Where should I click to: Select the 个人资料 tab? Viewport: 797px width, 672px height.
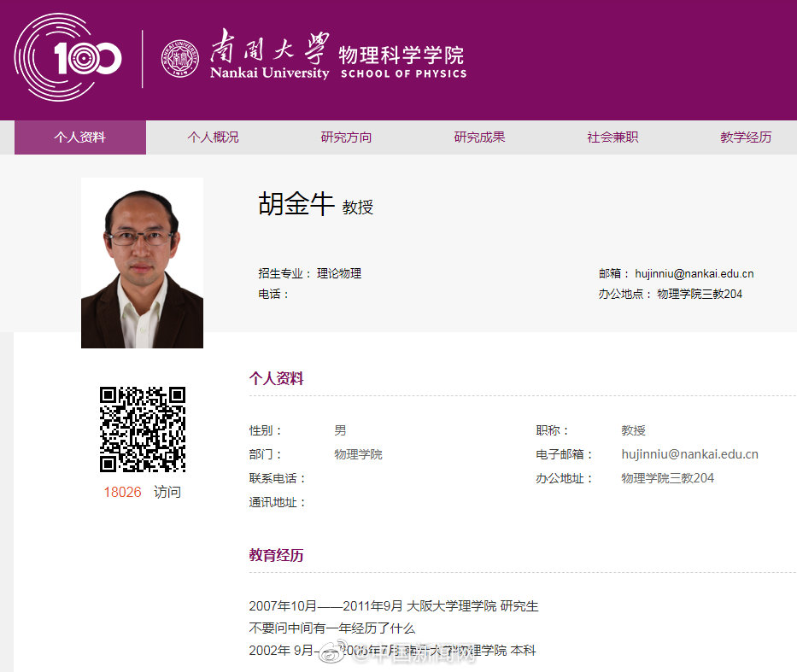tap(80, 137)
